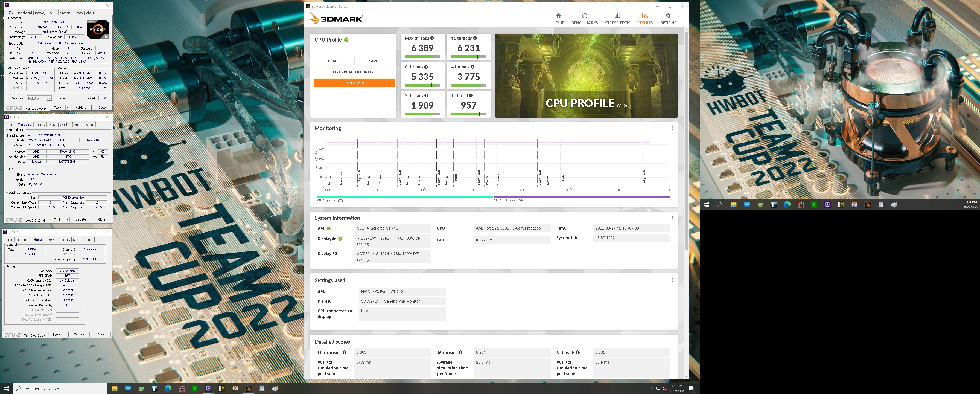Open the Monitoring panel three-dot menu
The height and width of the screenshot is (394, 980).
click(672, 128)
